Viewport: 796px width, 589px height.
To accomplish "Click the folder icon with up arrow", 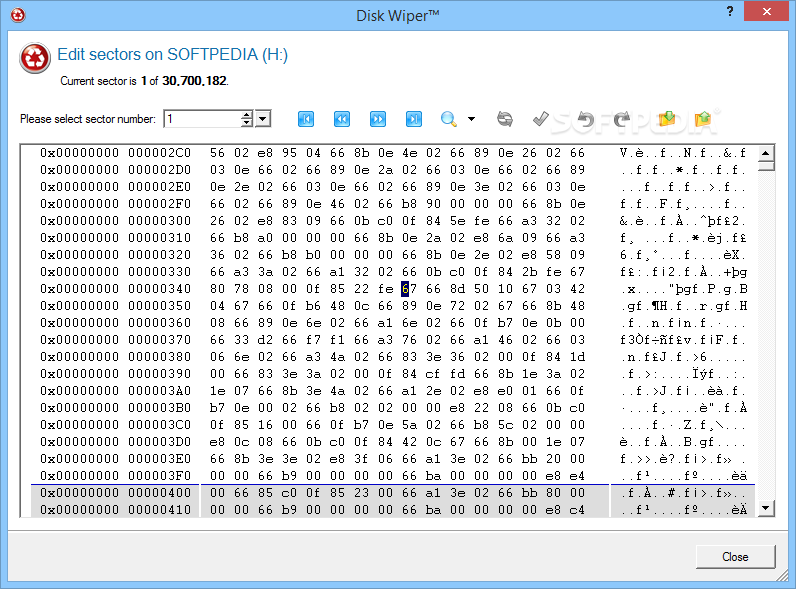I will (703, 119).
